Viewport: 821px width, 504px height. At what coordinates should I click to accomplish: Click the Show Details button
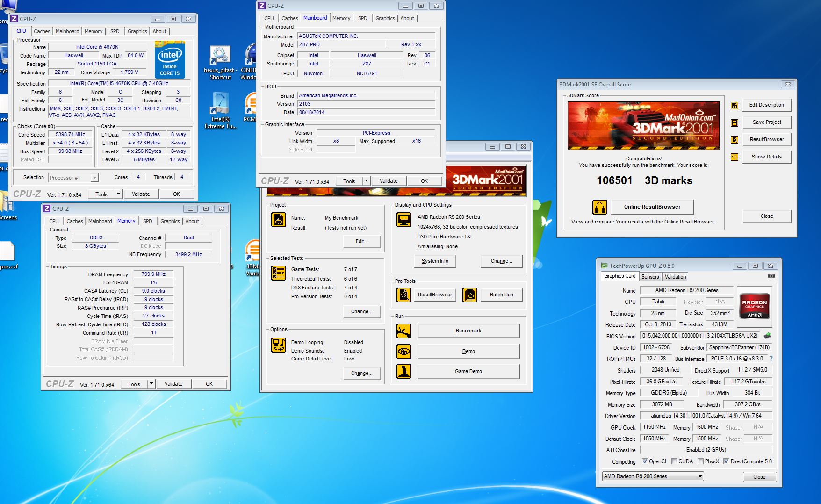click(766, 157)
